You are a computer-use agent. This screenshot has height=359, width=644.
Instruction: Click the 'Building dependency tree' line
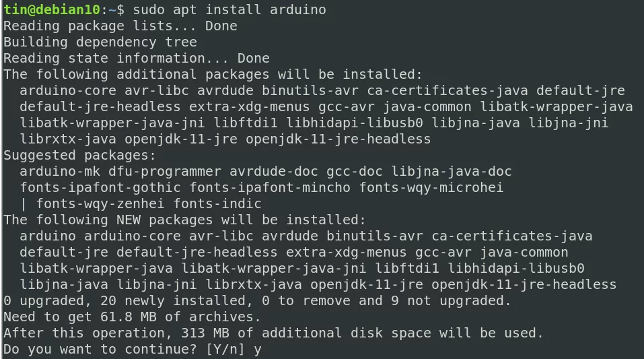[100, 42]
